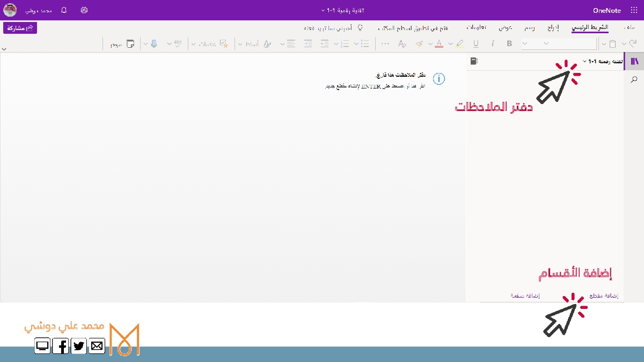
Task: Open the sticky notes feed icon
Action: (130, 44)
